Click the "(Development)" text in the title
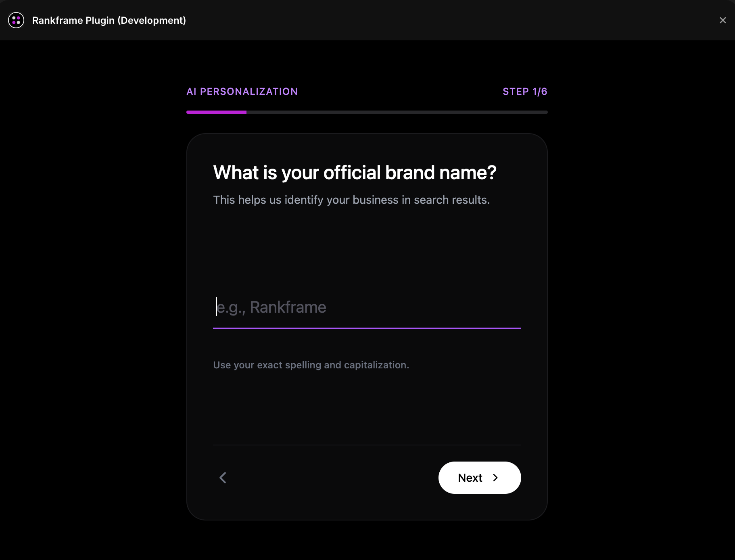This screenshot has width=735, height=560. click(152, 21)
